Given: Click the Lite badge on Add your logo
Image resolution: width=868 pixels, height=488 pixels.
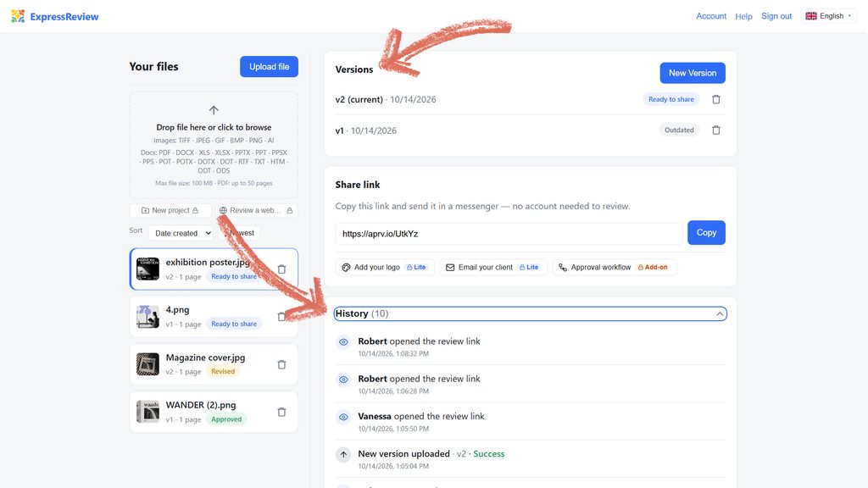Looking at the screenshot, I should click(x=416, y=267).
